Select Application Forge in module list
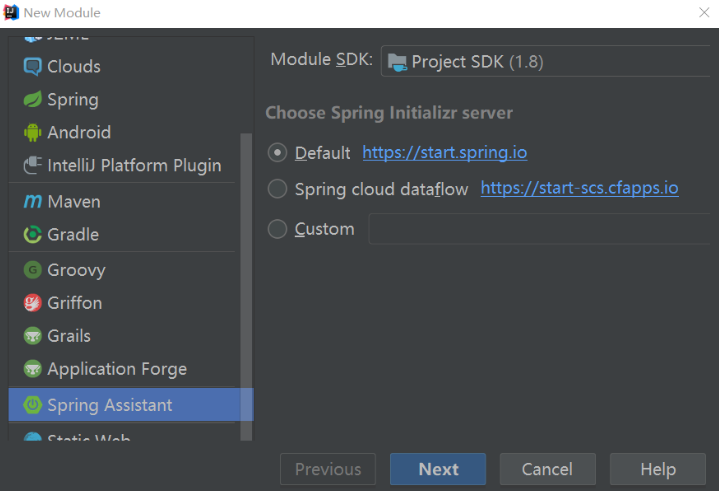Viewport: 719px width, 491px height. [x=116, y=369]
